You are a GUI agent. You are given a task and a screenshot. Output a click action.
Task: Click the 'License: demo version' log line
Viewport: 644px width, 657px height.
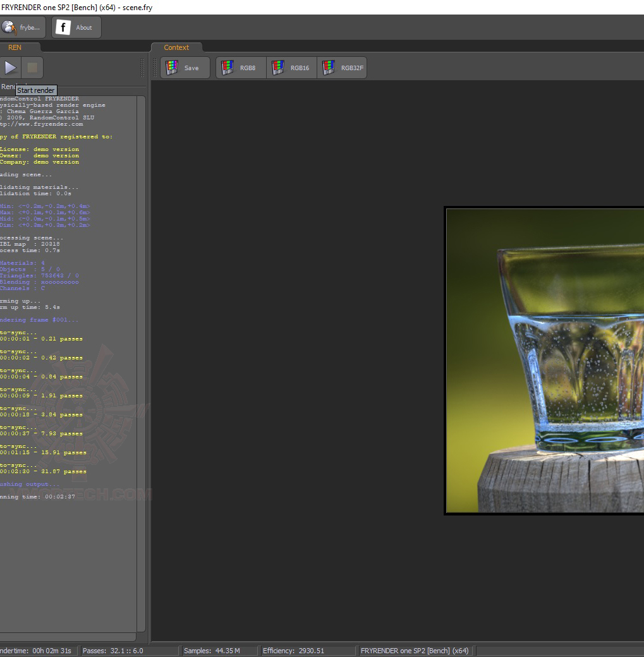tap(39, 149)
